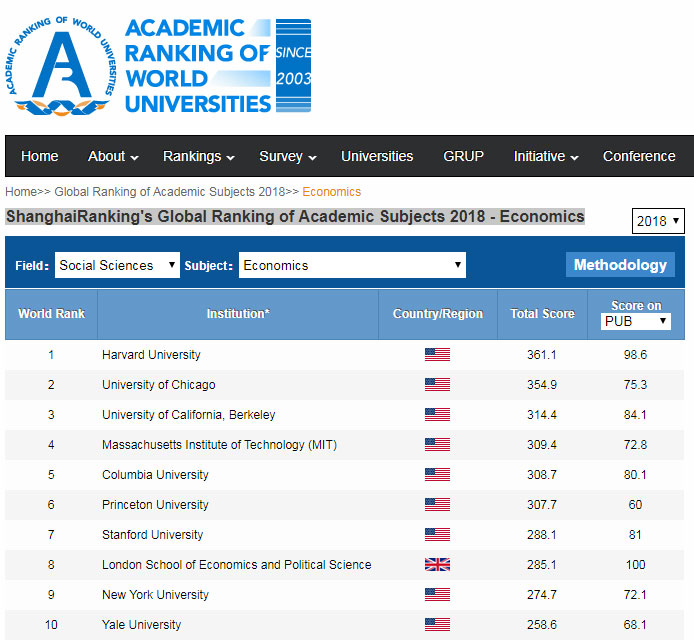
Task: Open the Survey menu in navigation bar
Action: 288,156
